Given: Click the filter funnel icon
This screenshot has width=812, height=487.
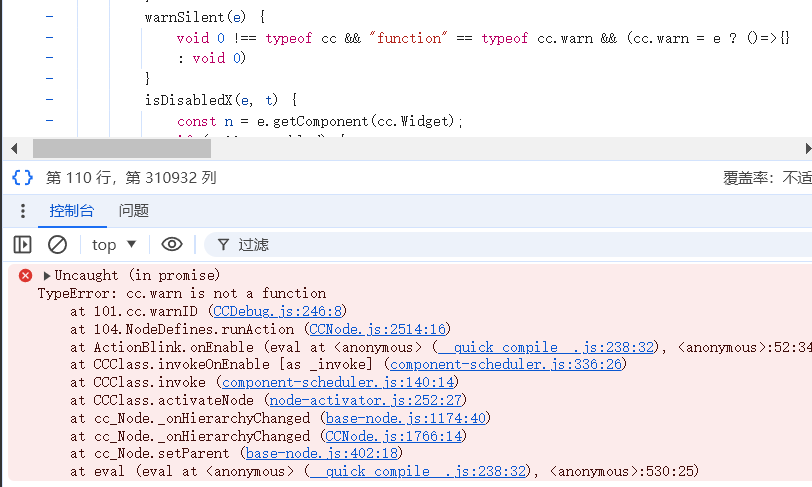Looking at the screenshot, I should coord(223,244).
